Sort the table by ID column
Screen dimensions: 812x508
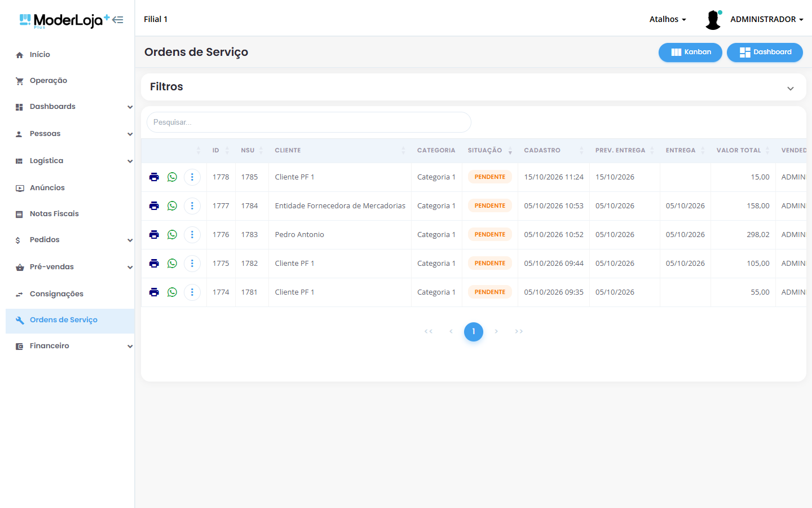(x=220, y=151)
